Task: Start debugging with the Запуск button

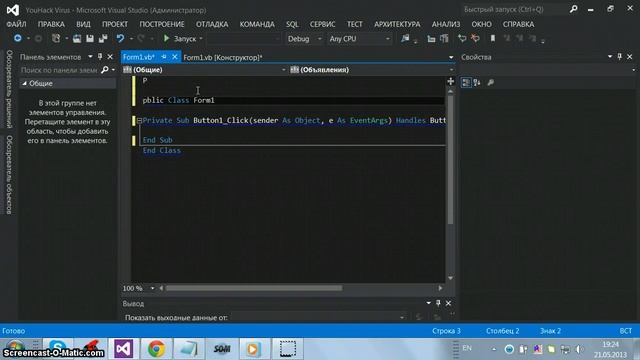Action: pyautogui.click(x=180, y=39)
